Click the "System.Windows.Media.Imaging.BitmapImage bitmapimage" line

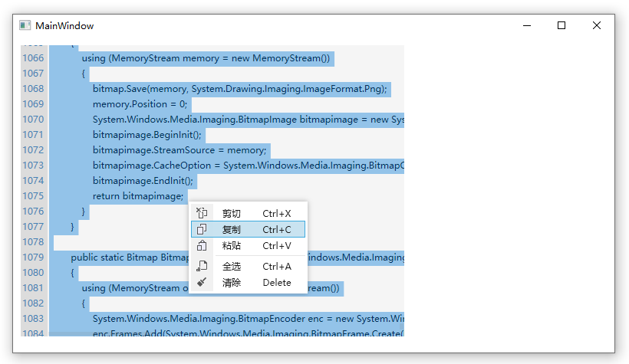coord(249,120)
